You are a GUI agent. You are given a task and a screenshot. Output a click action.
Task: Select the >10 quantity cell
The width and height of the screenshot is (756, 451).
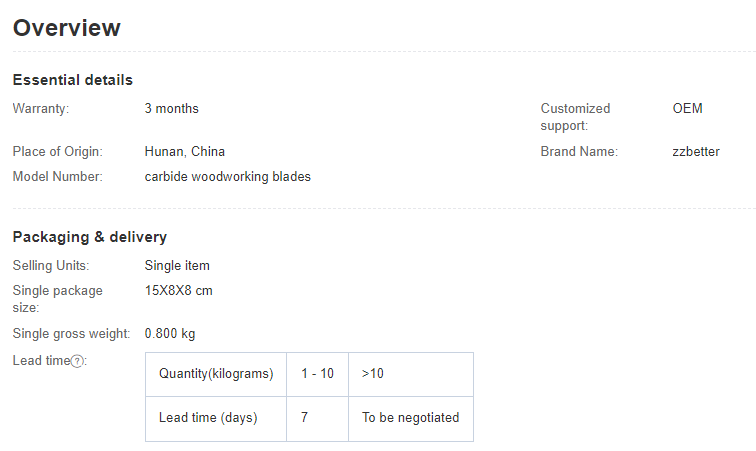[373, 374]
